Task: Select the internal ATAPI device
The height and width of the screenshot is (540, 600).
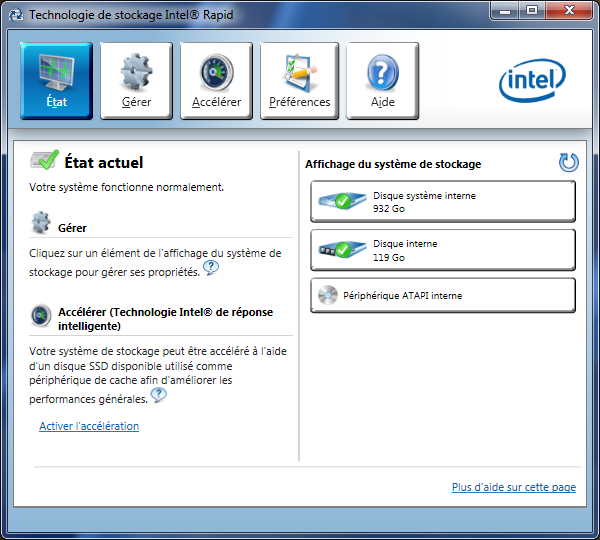Action: tap(443, 296)
